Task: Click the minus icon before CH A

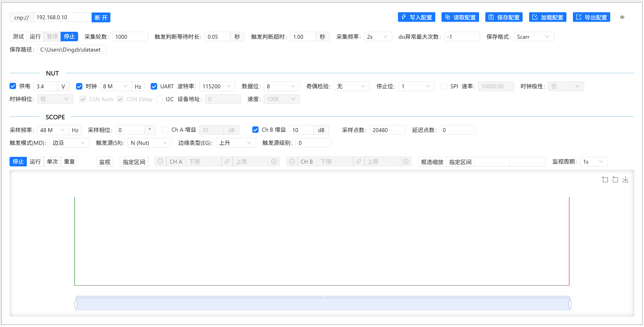Action: pos(160,161)
